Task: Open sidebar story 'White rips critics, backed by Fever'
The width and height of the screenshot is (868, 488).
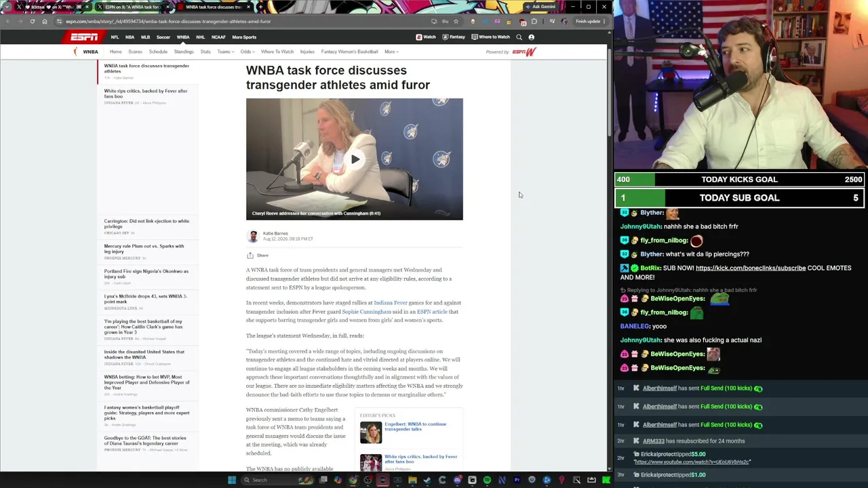Action: click(x=146, y=94)
